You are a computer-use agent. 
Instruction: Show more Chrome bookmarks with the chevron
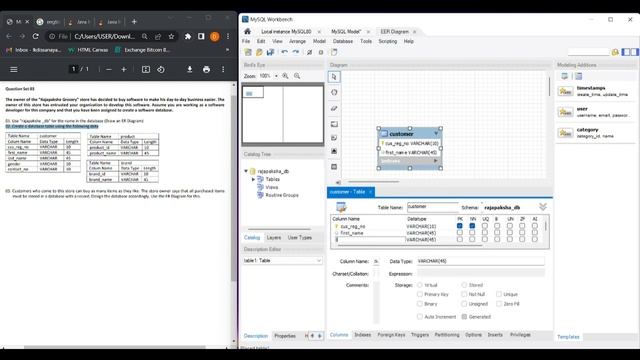pos(227,50)
